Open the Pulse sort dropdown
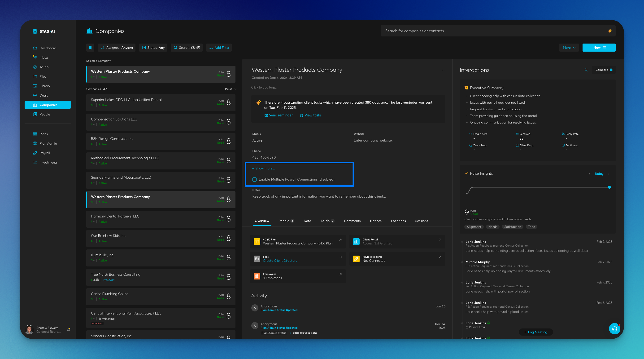This screenshot has width=644, height=359. (x=231, y=89)
